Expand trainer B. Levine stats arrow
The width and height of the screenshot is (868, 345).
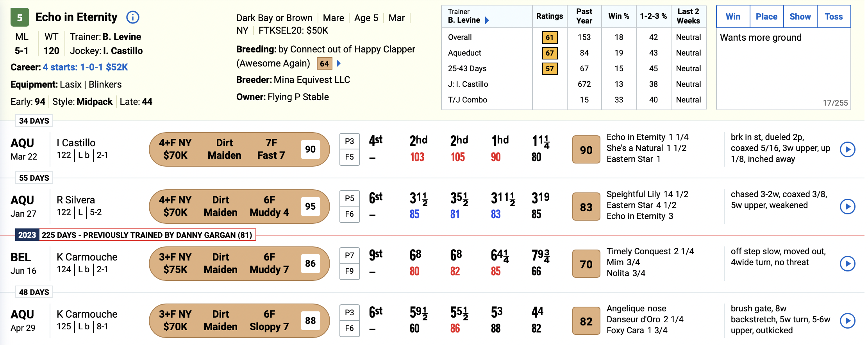pyautogui.click(x=487, y=20)
